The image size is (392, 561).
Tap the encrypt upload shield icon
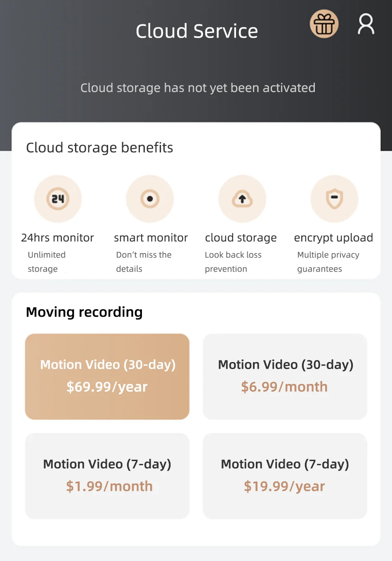334,199
